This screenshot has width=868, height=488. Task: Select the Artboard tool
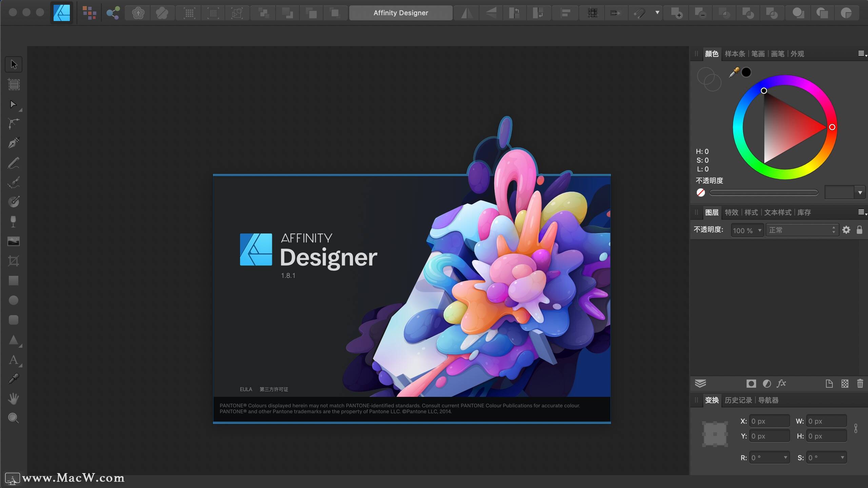14,84
